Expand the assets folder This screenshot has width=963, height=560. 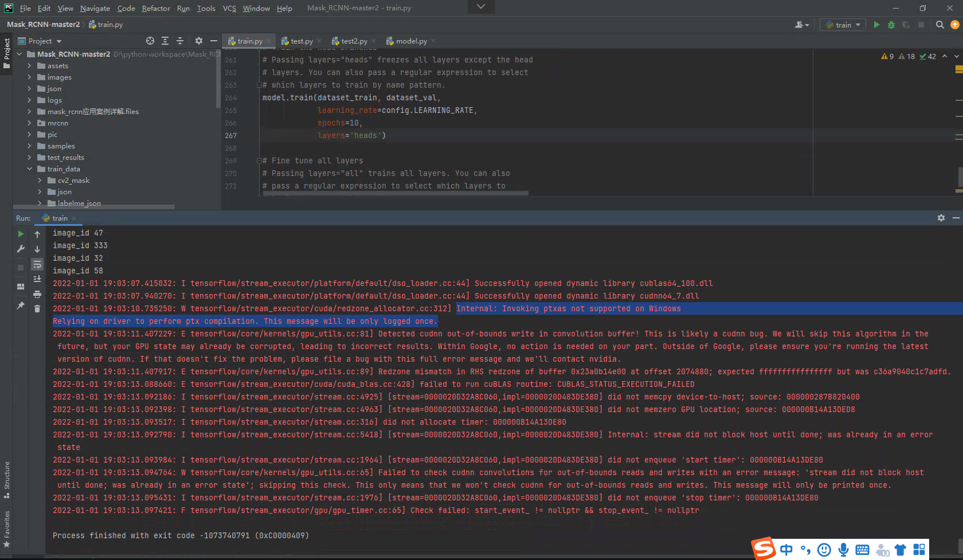tap(29, 65)
